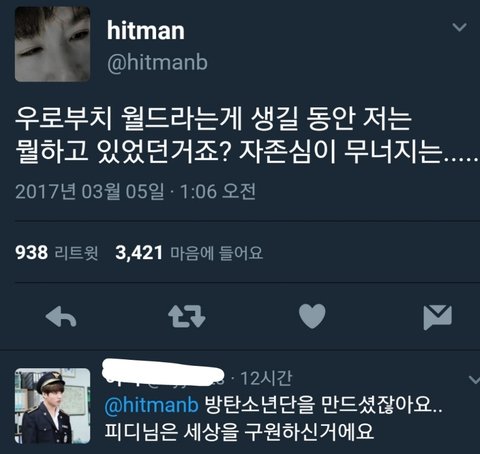Reply to hitman's tweet

coord(61,316)
